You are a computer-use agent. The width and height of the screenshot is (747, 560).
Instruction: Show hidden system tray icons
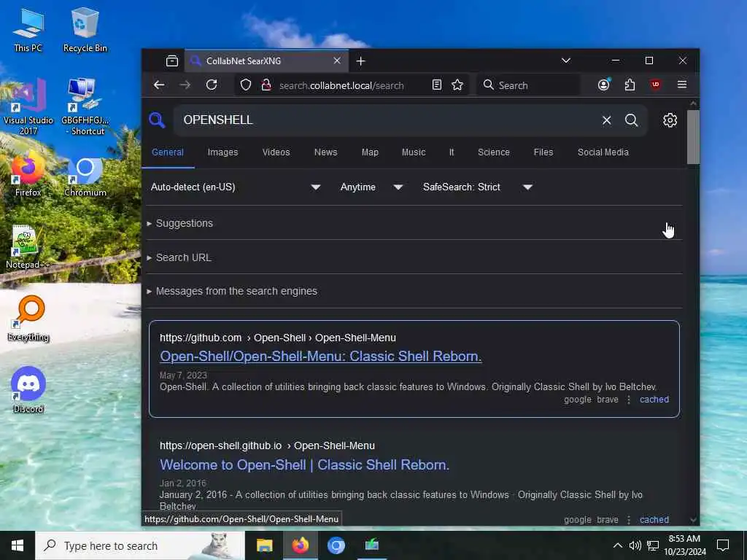pyautogui.click(x=617, y=545)
